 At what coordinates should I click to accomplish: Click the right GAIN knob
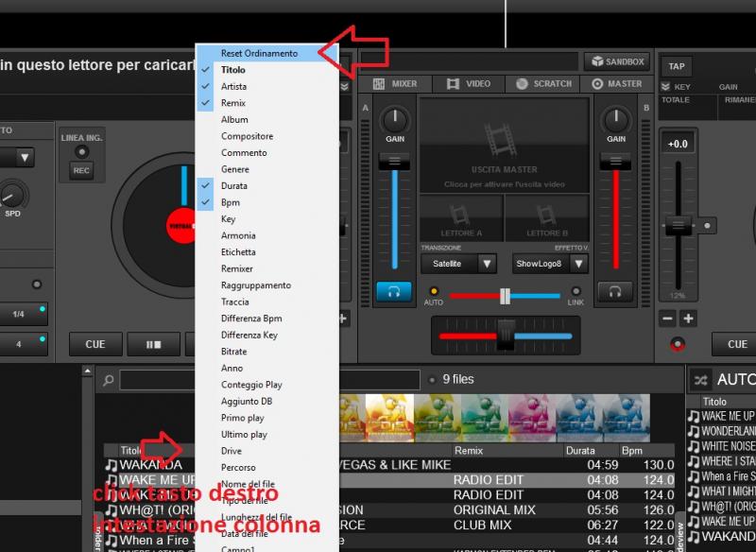pos(616,119)
